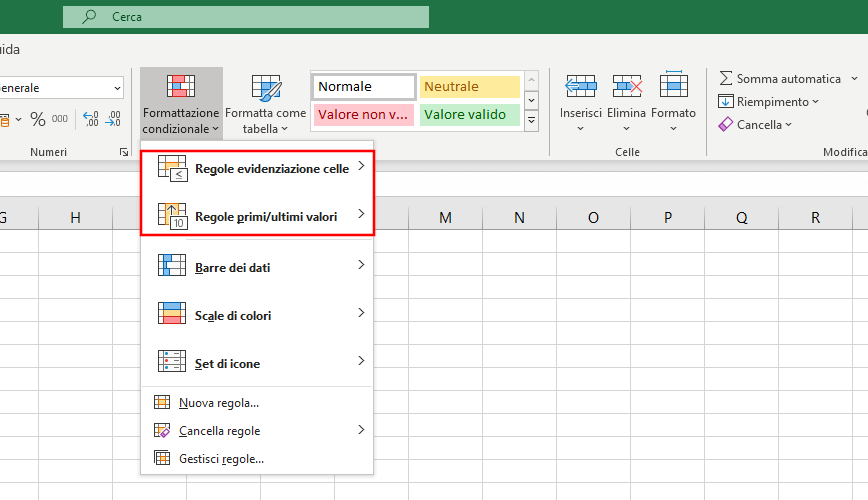Expand the Formatta come tabella dropdown arrow
Image resolution: width=868 pixels, height=500 pixels.
pyautogui.click(x=285, y=128)
